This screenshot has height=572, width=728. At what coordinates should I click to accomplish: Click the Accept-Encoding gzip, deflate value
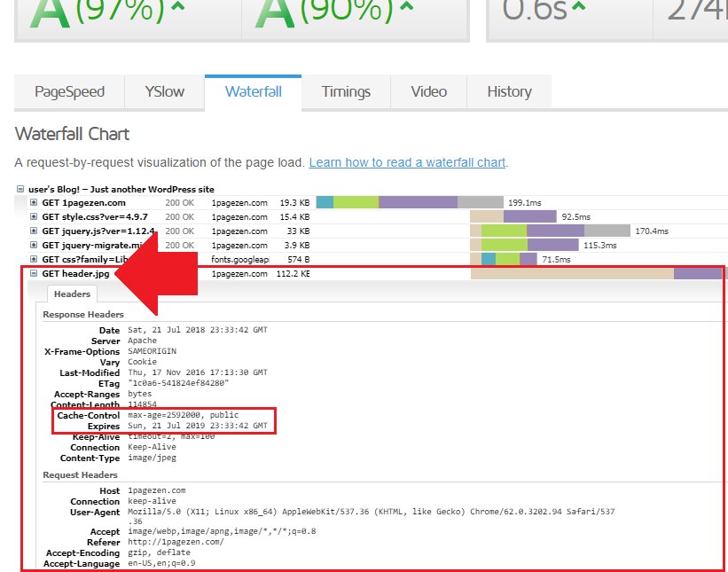(x=160, y=552)
